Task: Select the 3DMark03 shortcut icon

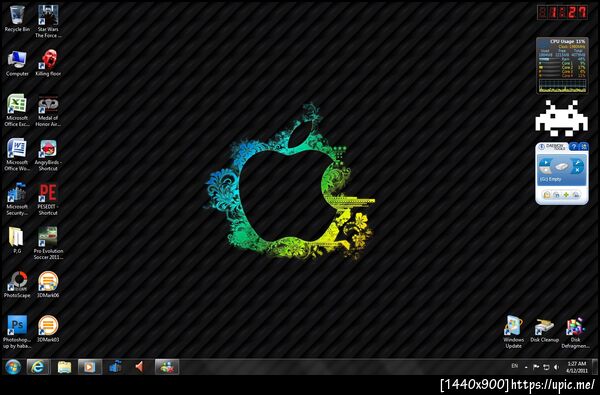Action: [x=48, y=329]
